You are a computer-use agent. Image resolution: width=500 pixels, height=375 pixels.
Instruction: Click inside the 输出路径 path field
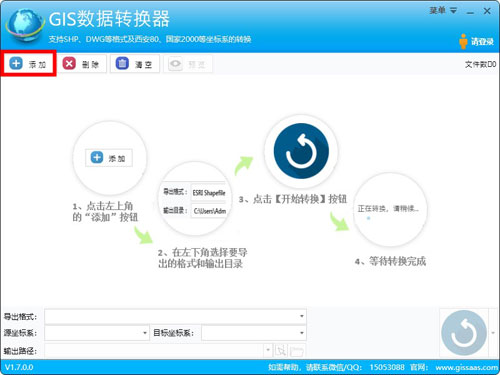[154, 350]
